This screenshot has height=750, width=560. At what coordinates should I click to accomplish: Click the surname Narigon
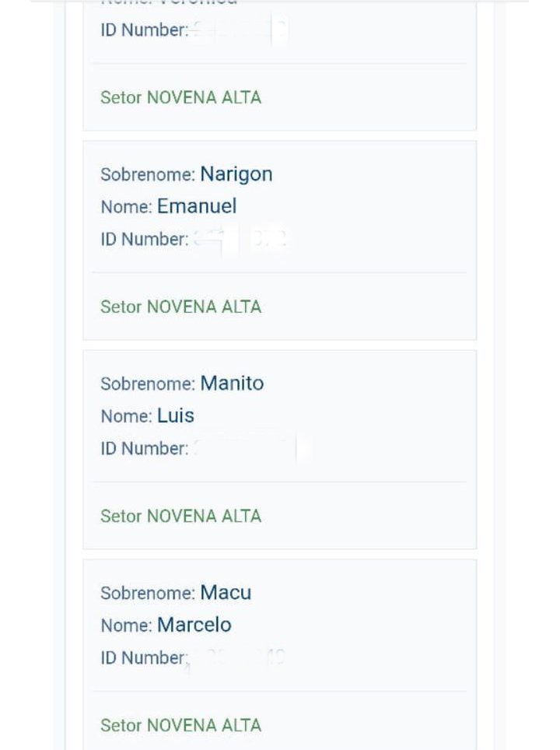[236, 173]
